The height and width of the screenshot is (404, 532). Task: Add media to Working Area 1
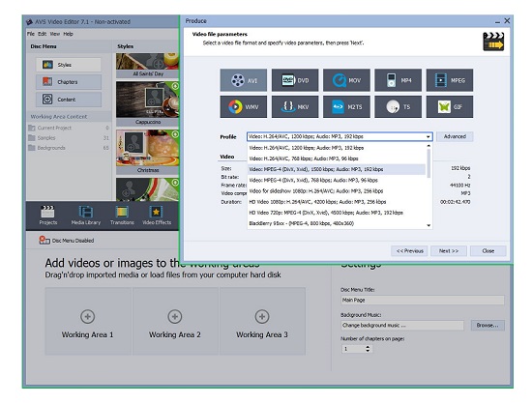[x=87, y=321]
